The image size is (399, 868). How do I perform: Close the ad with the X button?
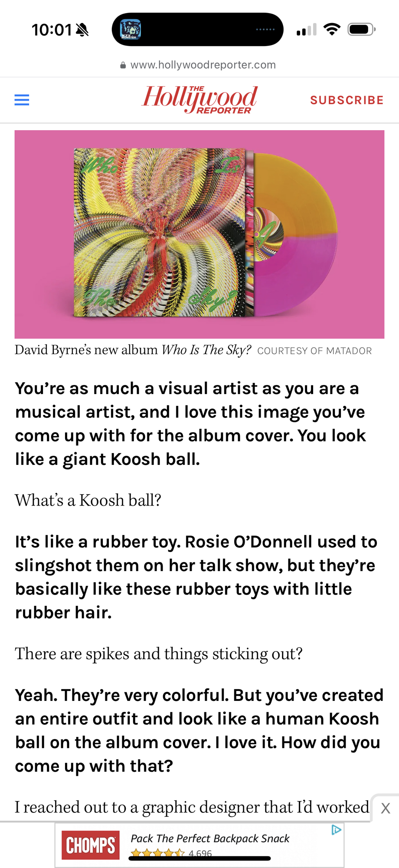coord(385,808)
